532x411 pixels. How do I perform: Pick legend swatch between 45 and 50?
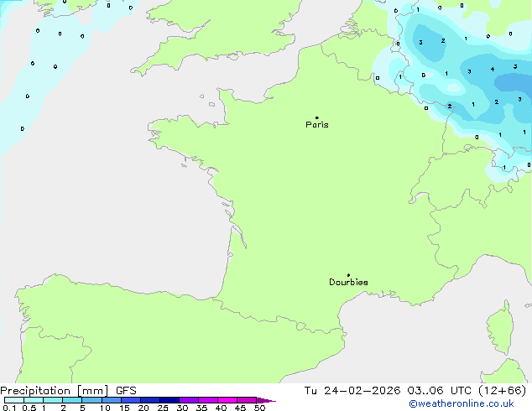[247, 400]
